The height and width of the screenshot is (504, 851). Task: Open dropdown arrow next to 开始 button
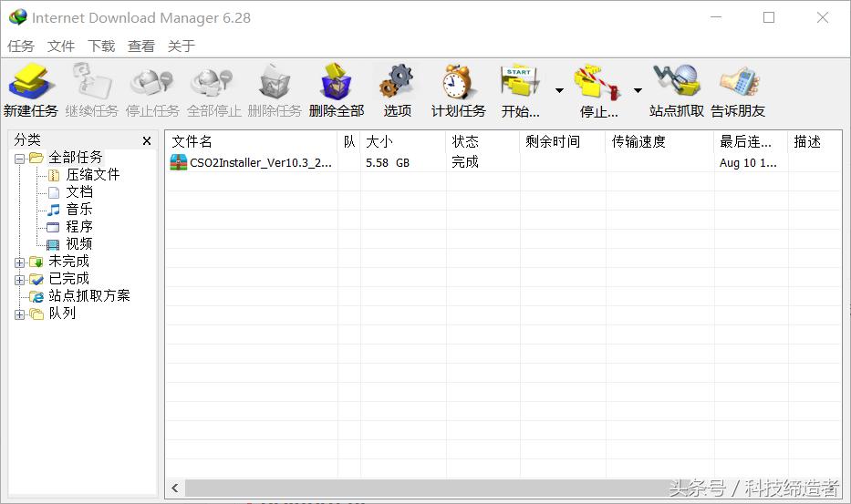tap(559, 90)
